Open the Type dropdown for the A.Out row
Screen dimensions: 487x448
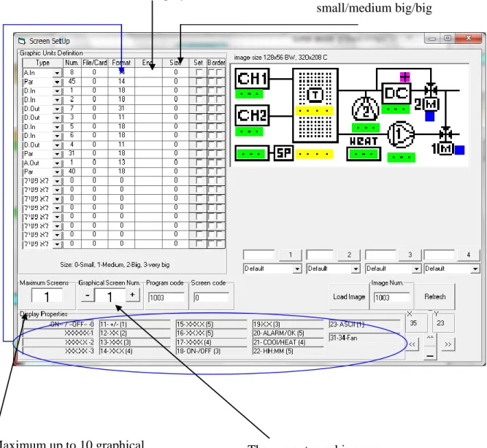pyautogui.click(x=57, y=163)
